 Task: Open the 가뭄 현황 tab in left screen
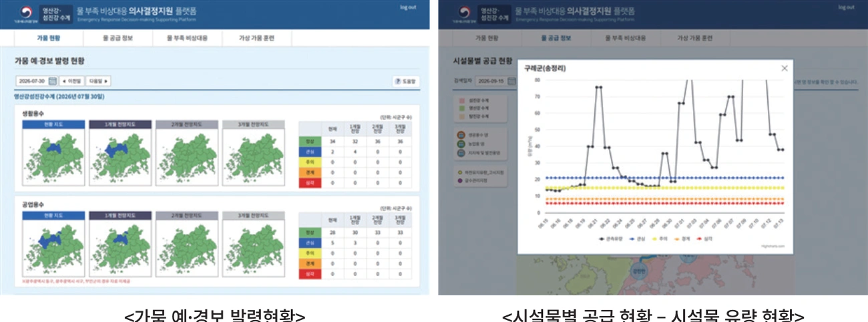48,38
